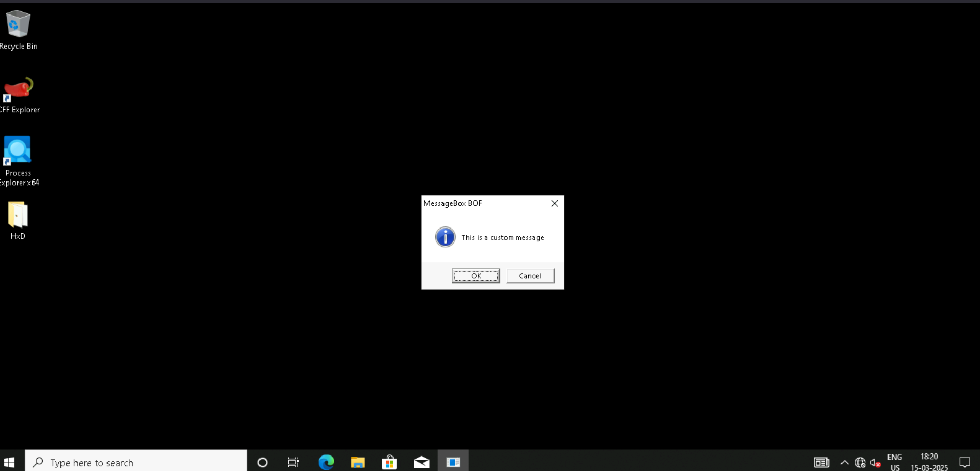
Task: Click OK in the MessageBox BOF dialog
Action: point(476,276)
